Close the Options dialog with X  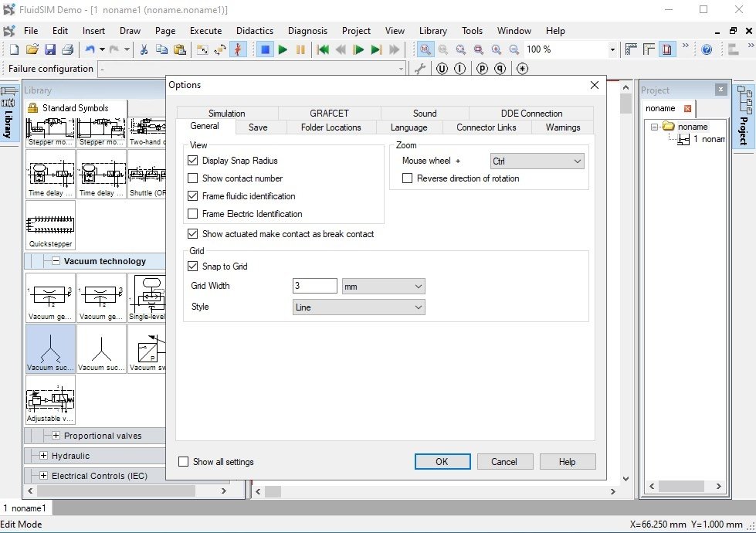(595, 85)
